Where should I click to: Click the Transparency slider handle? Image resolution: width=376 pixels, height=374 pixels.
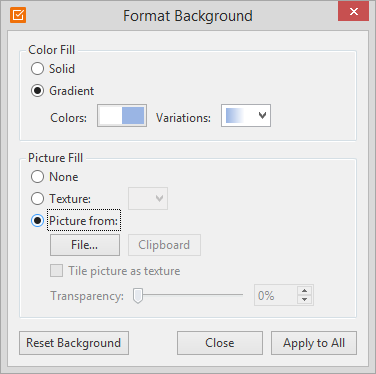pos(138,296)
